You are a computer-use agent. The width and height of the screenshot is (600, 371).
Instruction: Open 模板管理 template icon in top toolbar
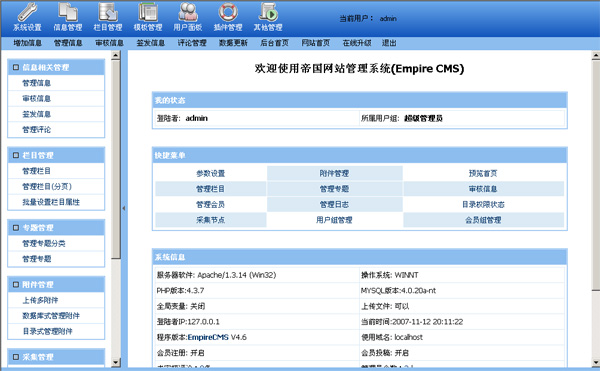pyautogui.click(x=148, y=13)
